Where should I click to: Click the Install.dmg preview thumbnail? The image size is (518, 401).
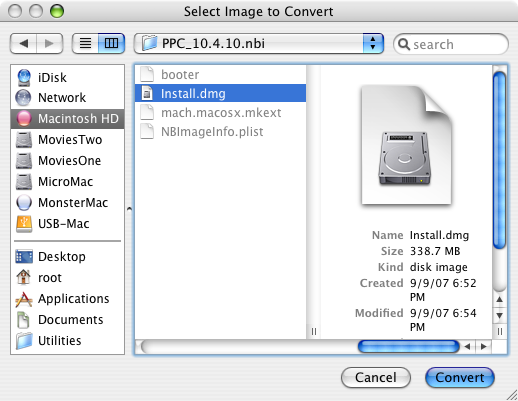(x=406, y=145)
